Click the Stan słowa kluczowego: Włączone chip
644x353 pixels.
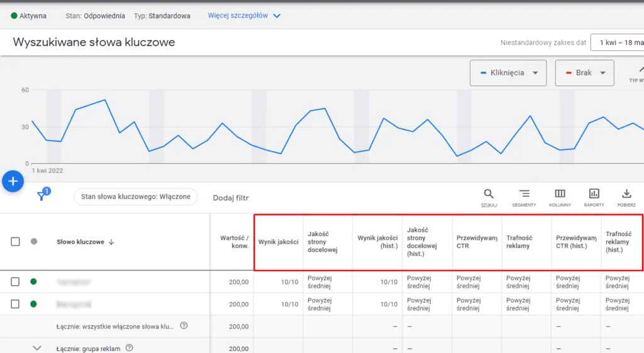[136, 197]
